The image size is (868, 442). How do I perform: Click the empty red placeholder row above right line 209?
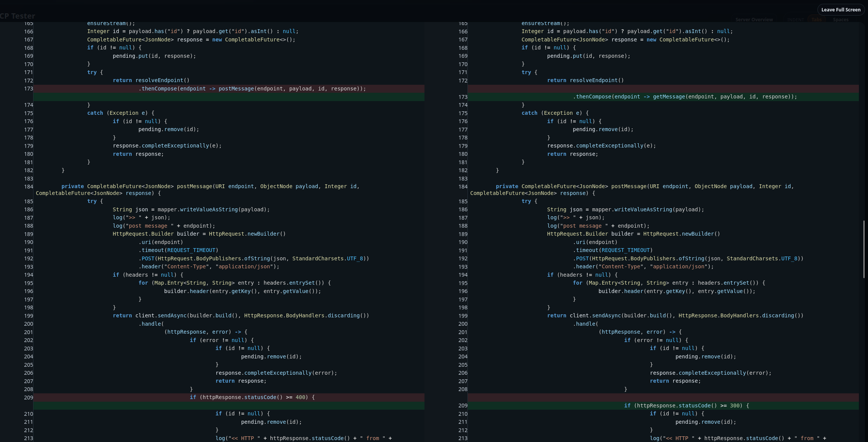click(662, 398)
